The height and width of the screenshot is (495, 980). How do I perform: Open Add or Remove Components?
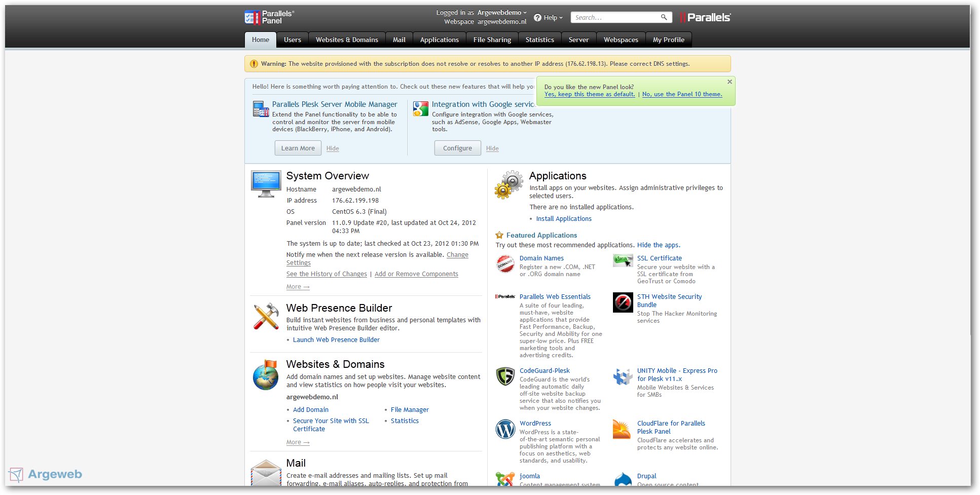pyautogui.click(x=416, y=274)
